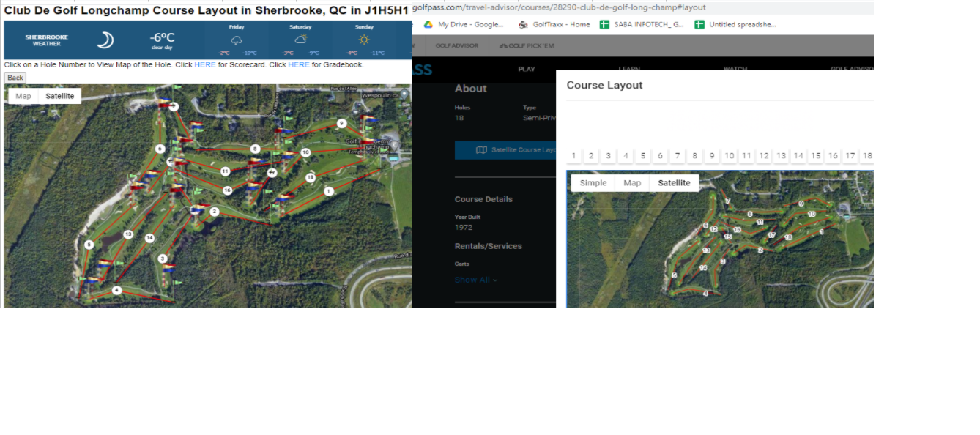Image resolution: width=980 pixels, height=435 pixels.
Task: Select hole 14 button in Course Layout
Action: [798, 156]
